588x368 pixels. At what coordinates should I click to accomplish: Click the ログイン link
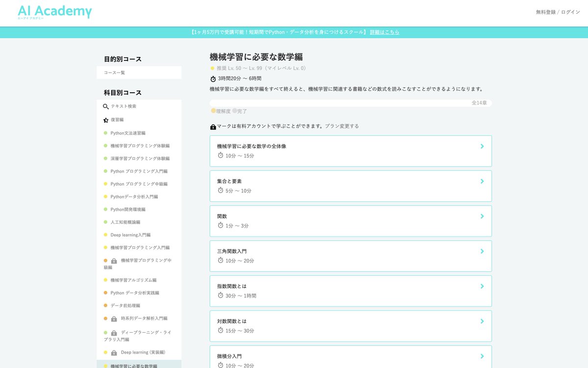click(570, 12)
